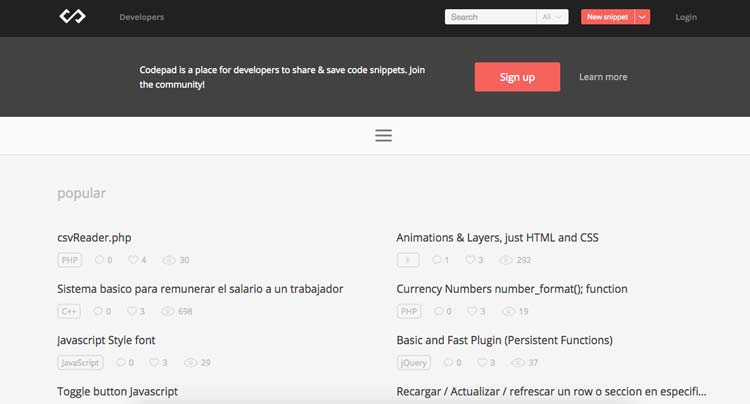Screen dimensions: 750x404
Task: Open the search filter All dropdown
Action: pyautogui.click(x=552, y=17)
